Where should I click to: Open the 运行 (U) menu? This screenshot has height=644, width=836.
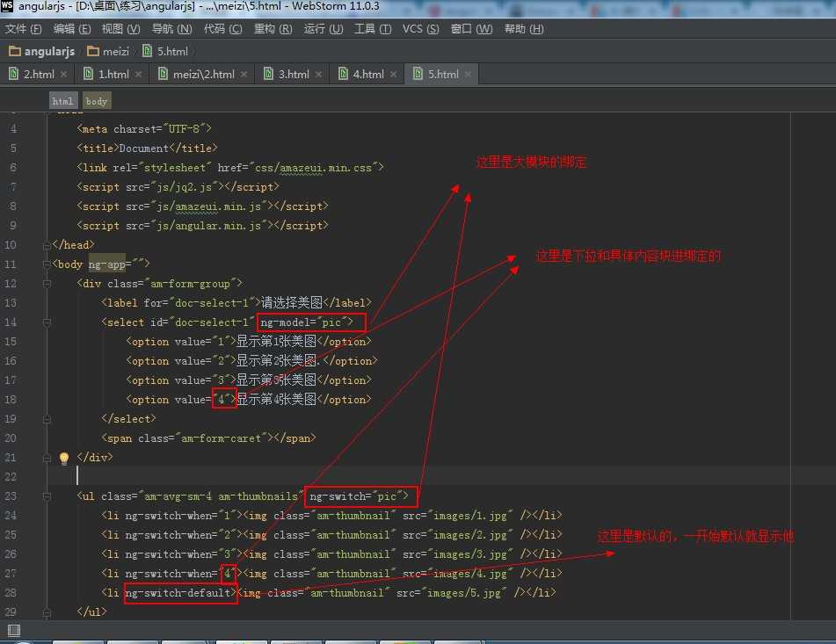(323, 29)
